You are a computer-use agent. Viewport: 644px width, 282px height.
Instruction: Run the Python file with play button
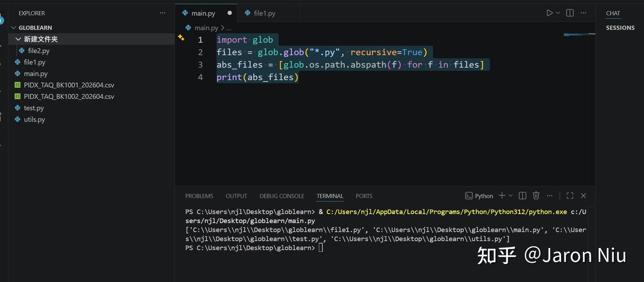point(550,13)
